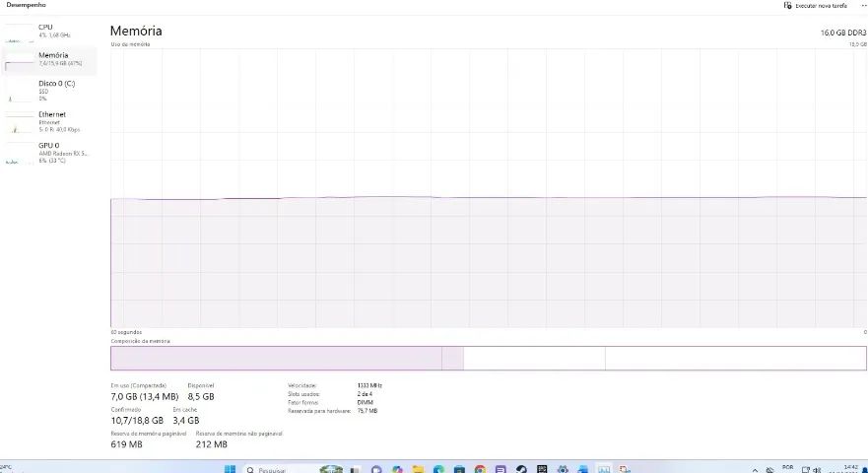The image size is (868, 473).
Task: Open Steam from the taskbar
Action: click(x=521, y=470)
